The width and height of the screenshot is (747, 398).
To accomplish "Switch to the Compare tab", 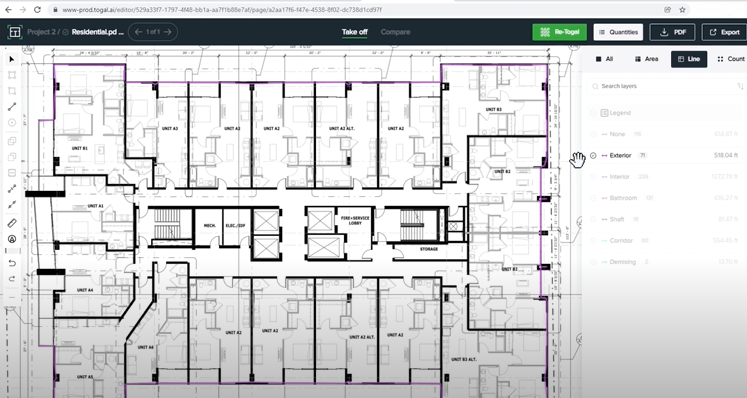I will point(395,32).
